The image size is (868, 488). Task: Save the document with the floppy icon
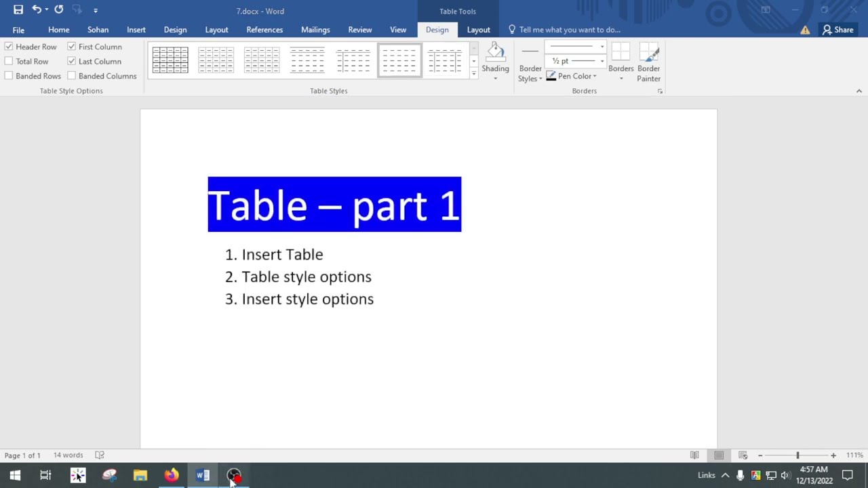[x=18, y=10]
